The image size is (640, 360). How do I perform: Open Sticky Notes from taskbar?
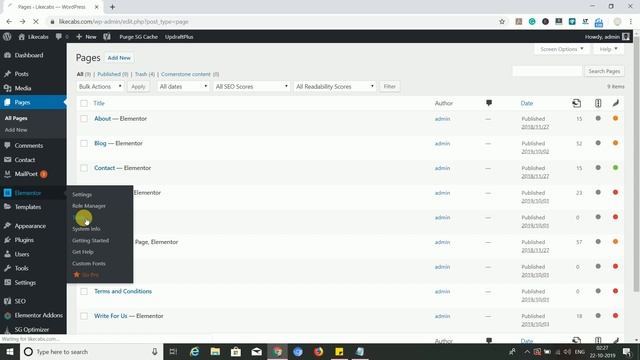tap(339, 351)
